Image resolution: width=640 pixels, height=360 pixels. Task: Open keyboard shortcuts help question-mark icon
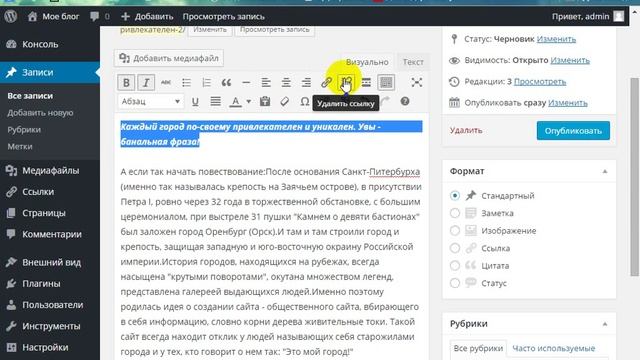[404, 102]
